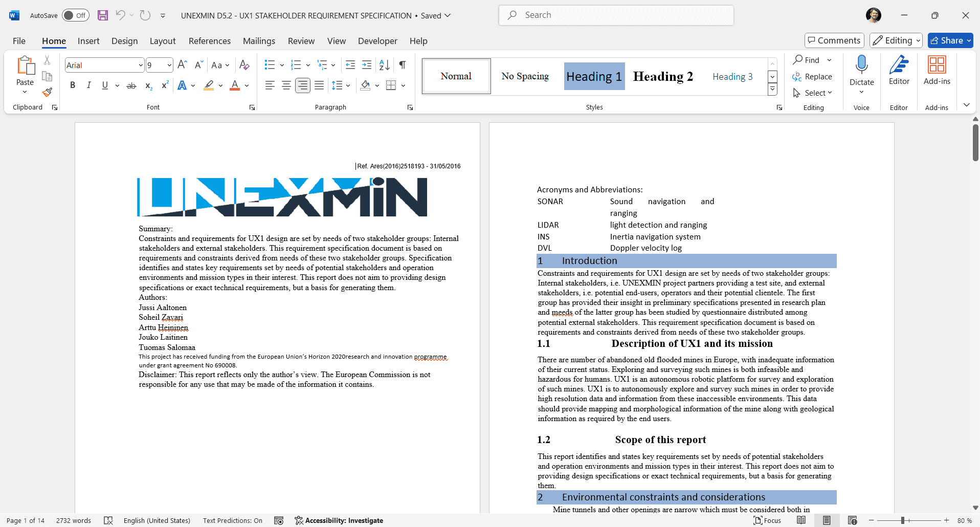Screen dimensions: 980x527
Task: Toggle bold formatting
Action: [73, 85]
